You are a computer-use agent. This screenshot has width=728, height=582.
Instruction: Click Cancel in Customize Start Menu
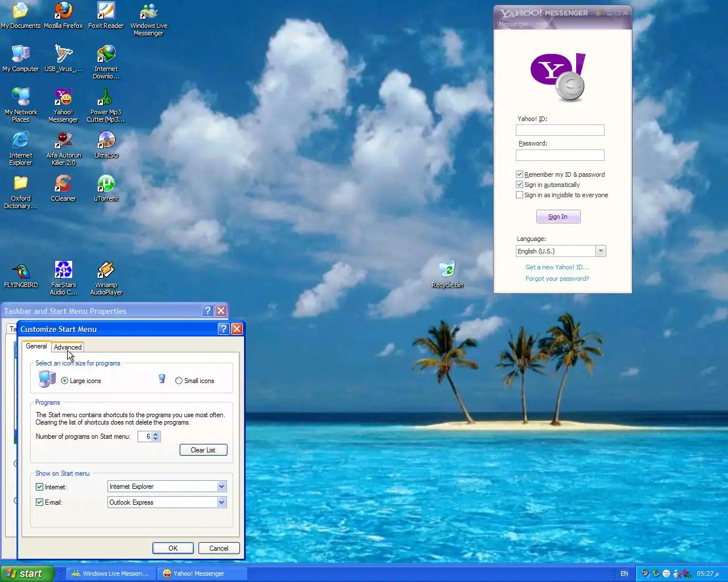[x=219, y=548]
